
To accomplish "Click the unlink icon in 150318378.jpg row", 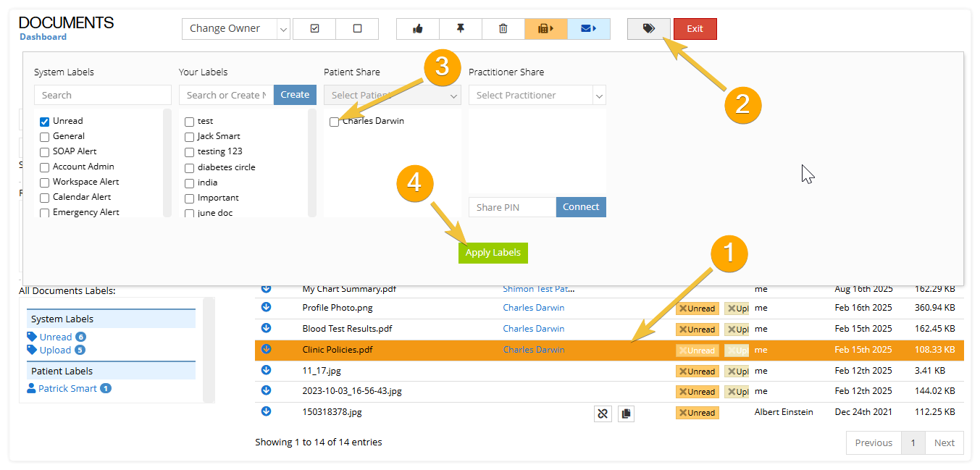I will (x=603, y=414).
